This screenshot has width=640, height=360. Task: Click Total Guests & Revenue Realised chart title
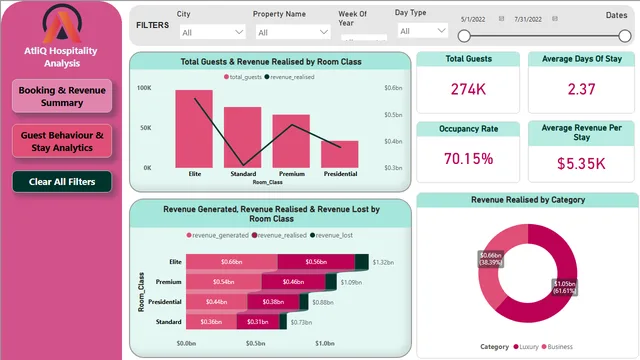point(271,62)
